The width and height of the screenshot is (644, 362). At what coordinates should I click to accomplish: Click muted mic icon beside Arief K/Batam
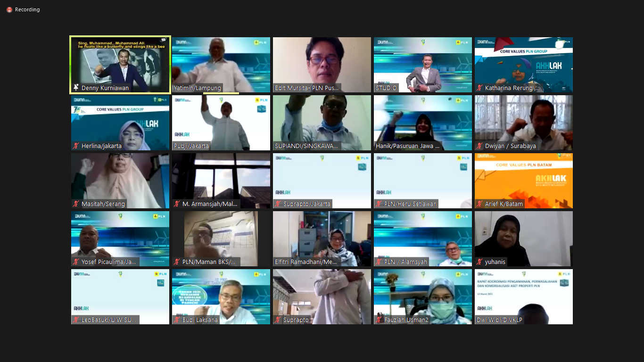tap(480, 204)
